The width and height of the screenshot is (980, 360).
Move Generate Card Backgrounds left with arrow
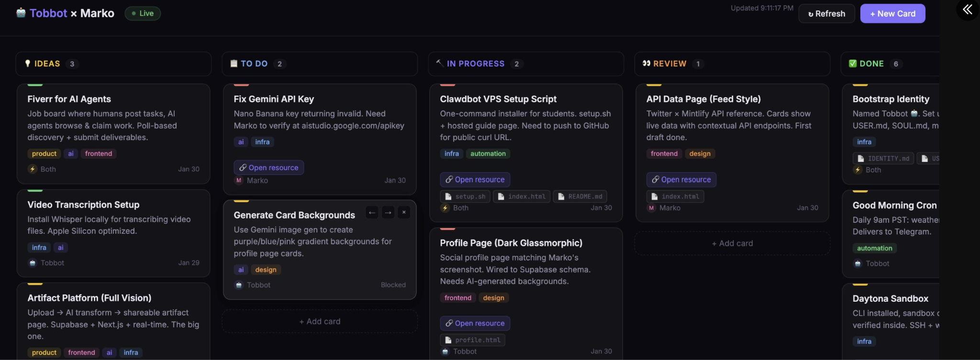click(372, 212)
